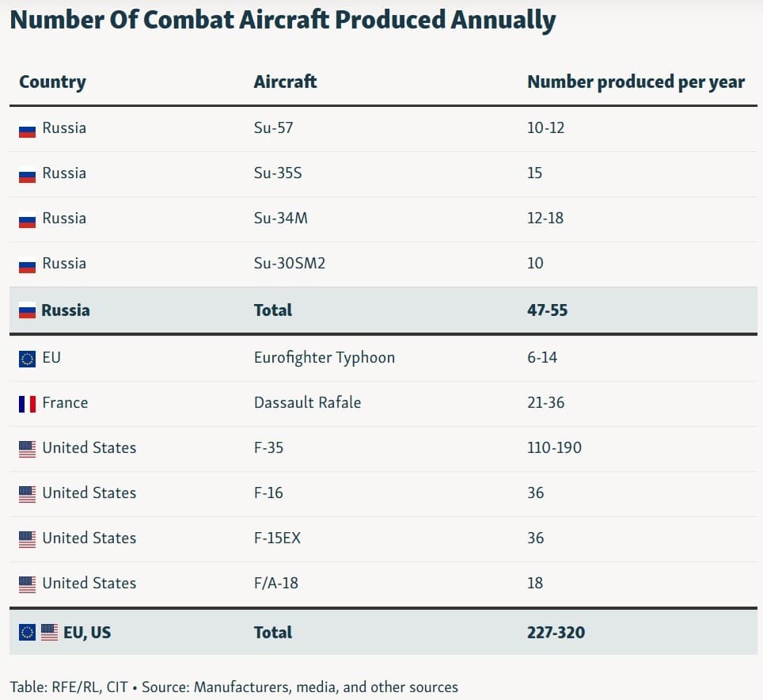This screenshot has width=763, height=700.
Task: Click the Russian flag in Su-57 row
Action: click(27, 130)
